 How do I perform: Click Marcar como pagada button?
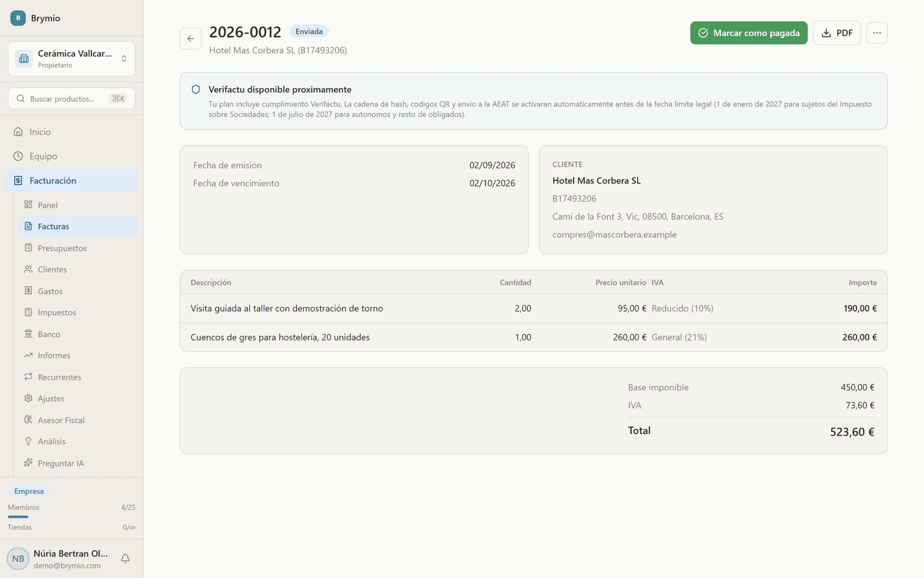pyautogui.click(x=748, y=33)
